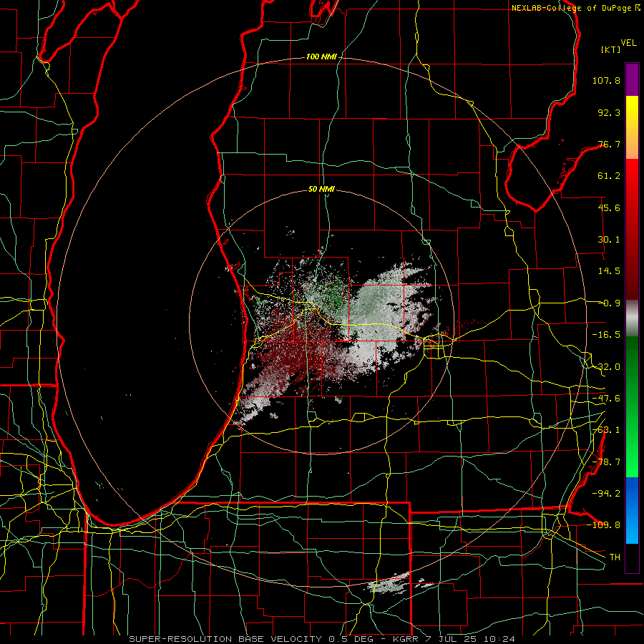Click the VEL legend title
This screenshot has height=644, width=644.
628,43
